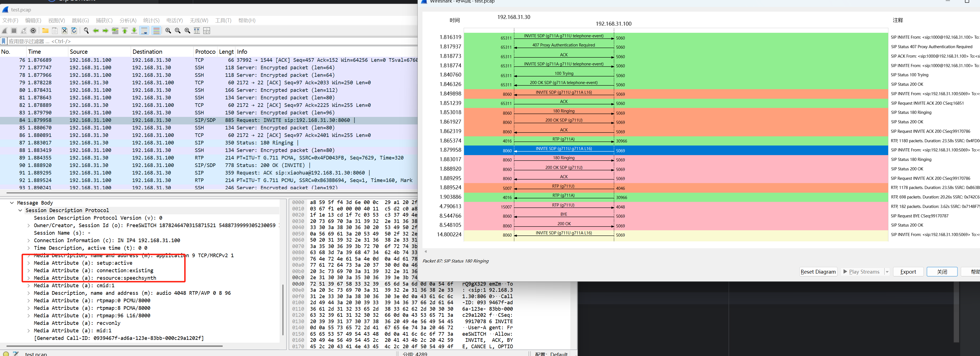Click zoom in packet text icon
980x356 pixels.
pos(168,31)
